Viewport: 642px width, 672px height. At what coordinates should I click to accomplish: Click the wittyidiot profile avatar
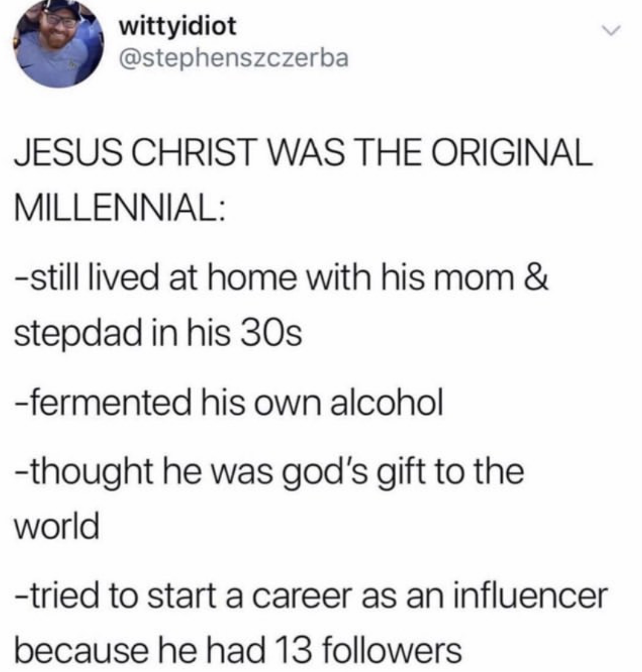59,43
